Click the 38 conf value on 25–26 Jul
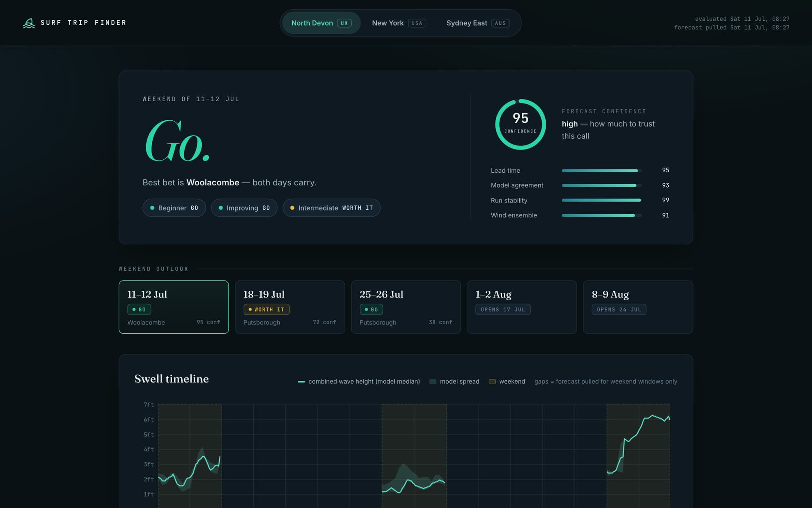The width and height of the screenshot is (812, 508). click(x=441, y=322)
